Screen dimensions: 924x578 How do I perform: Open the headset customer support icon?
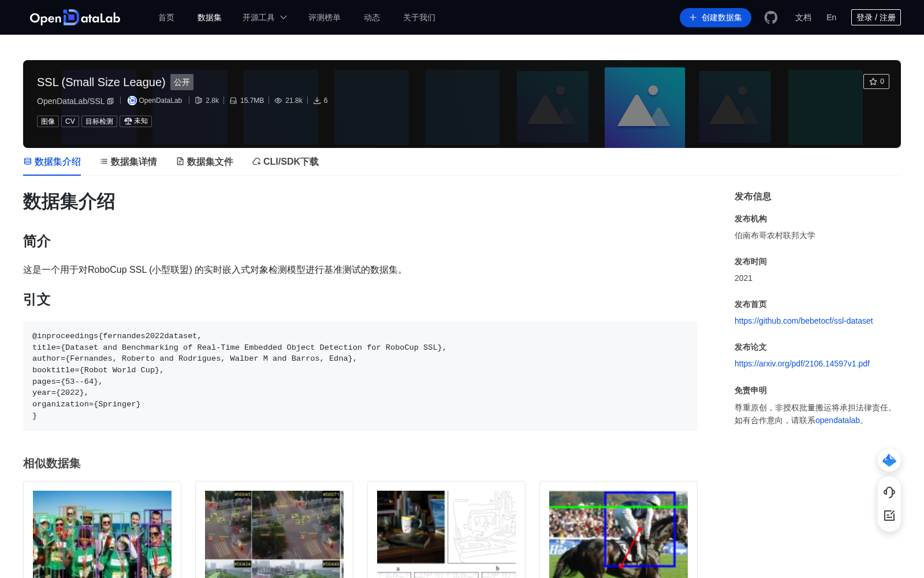click(x=889, y=492)
